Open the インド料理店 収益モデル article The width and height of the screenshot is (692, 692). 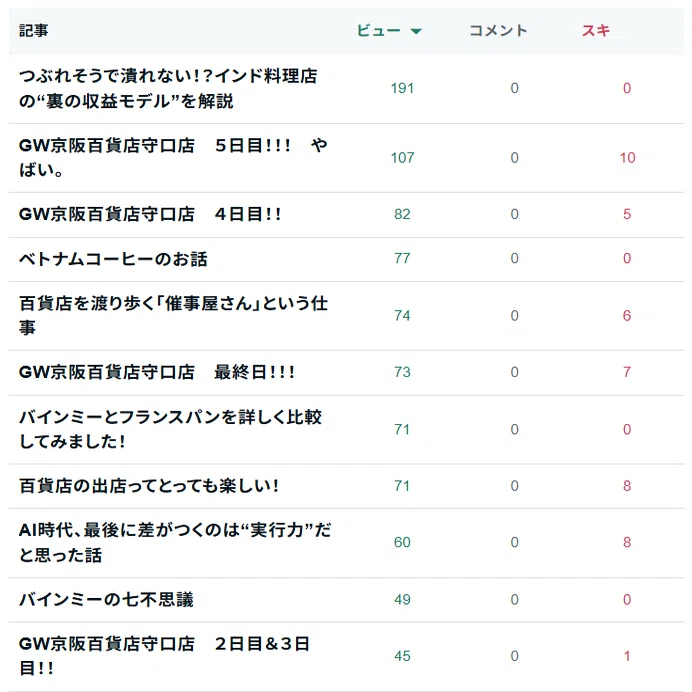click(x=168, y=88)
